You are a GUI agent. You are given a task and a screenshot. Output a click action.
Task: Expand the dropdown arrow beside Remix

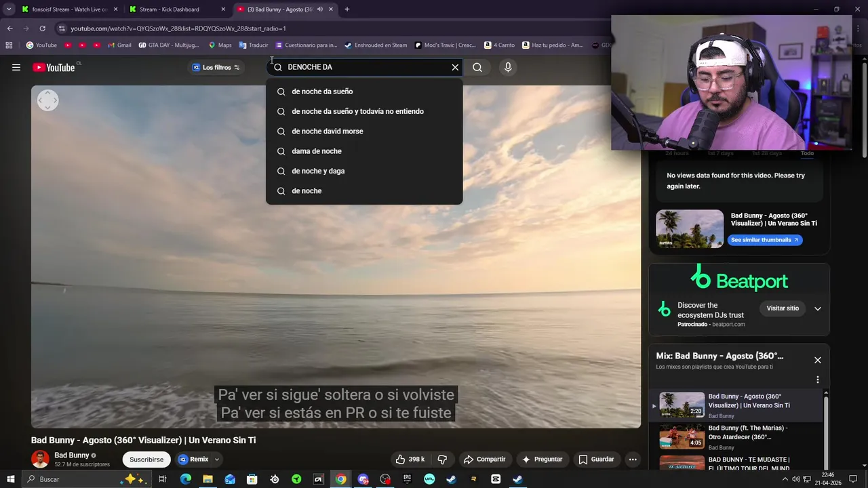click(217, 459)
